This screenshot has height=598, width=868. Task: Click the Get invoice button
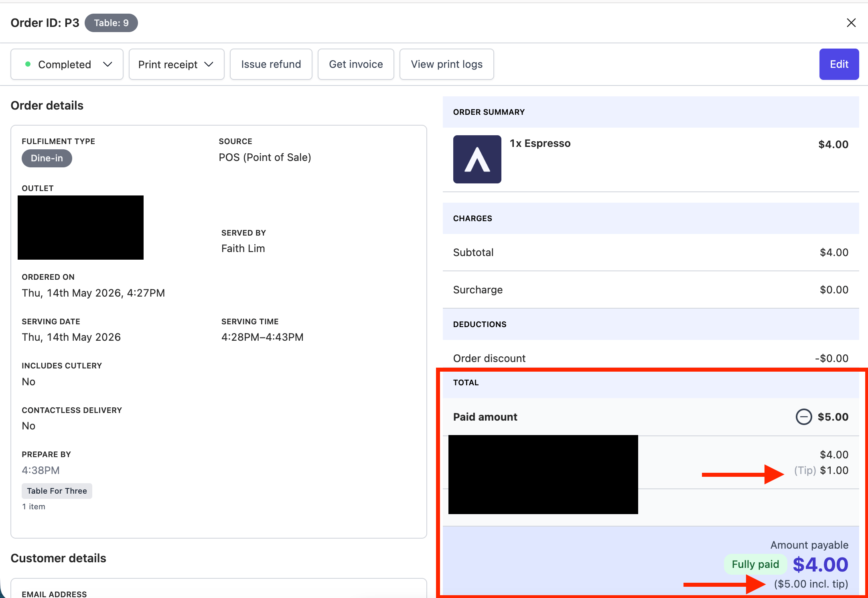click(x=356, y=64)
